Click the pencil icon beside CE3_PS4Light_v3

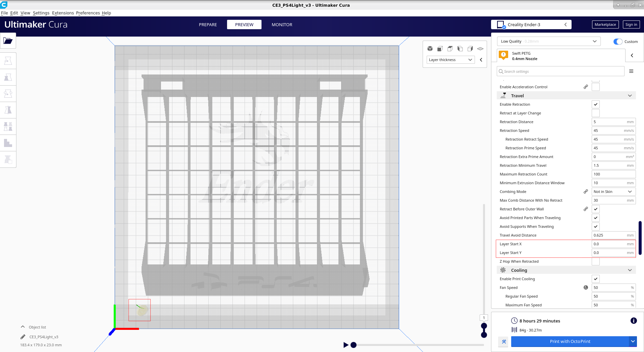pos(23,337)
